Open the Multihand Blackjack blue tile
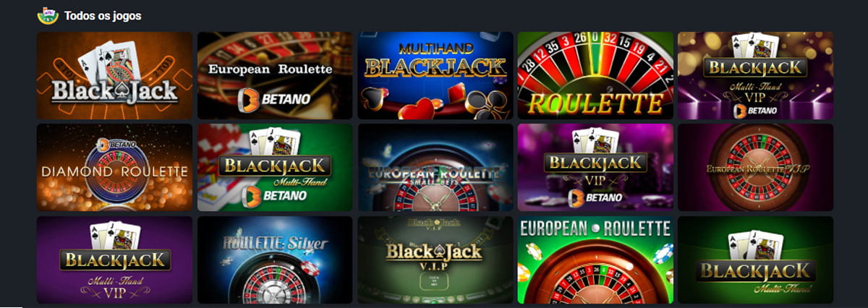The height and width of the screenshot is (308, 868). pyautogui.click(x=435, y=75)
